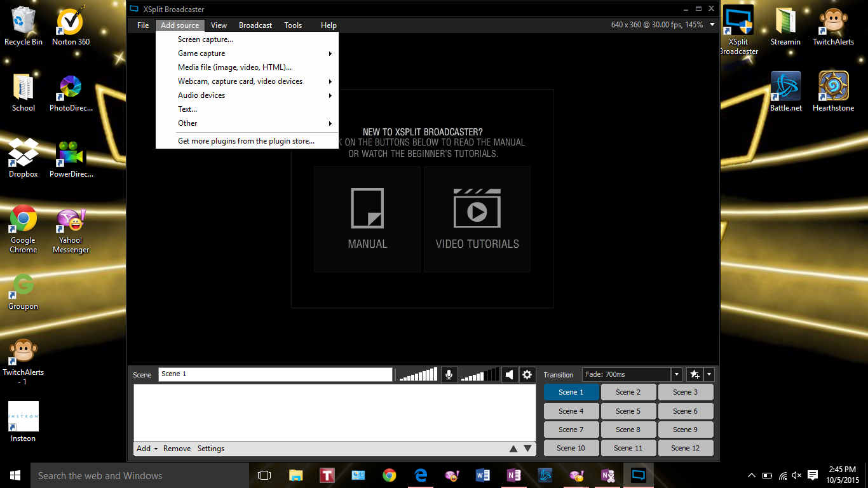Screen dimensions: 868x488
Task: Get more plugins from the plugin store
Action: (247, 140)
